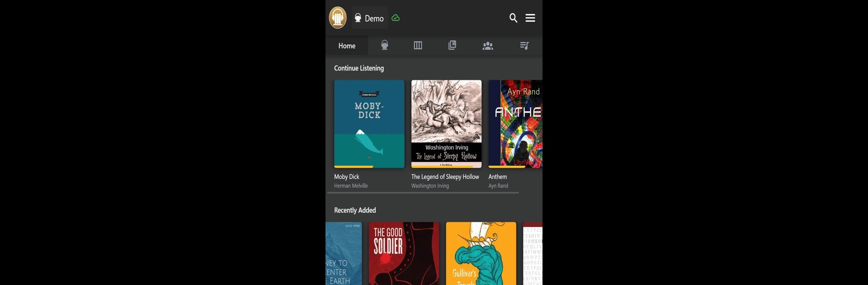Open The Good Soldier cover

coord(404,253)
